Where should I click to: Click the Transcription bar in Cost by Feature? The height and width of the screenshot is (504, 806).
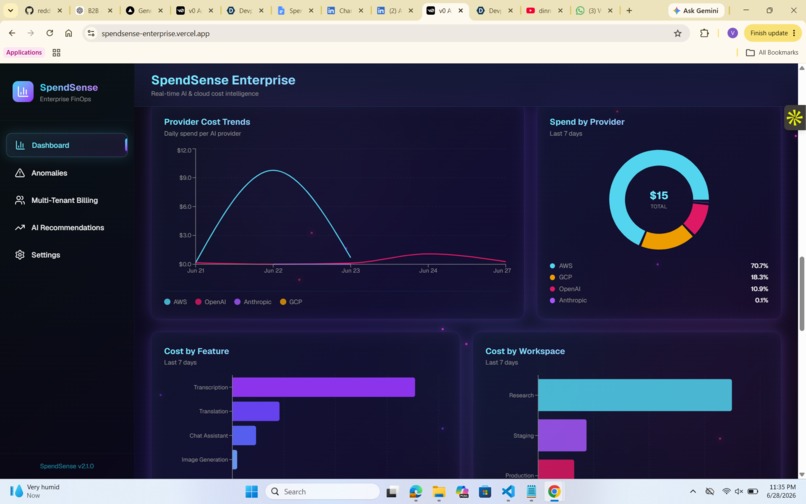[x=323, y=387]
